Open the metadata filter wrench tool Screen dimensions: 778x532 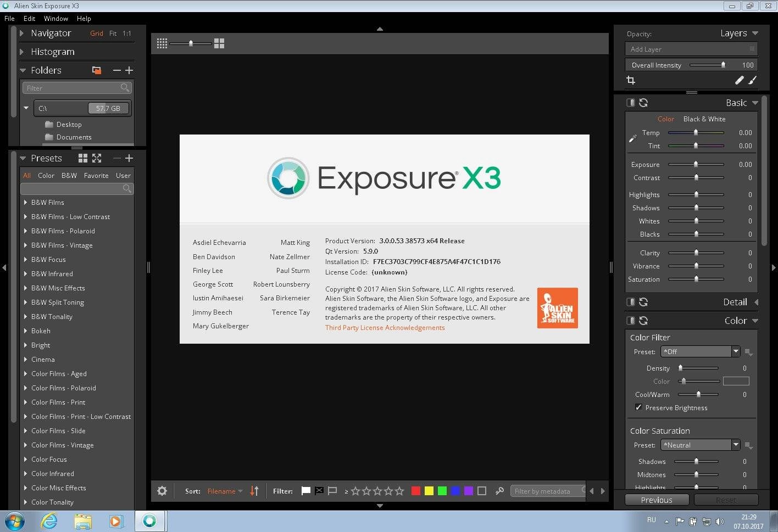pyautogui.click(x=499, y=491)
